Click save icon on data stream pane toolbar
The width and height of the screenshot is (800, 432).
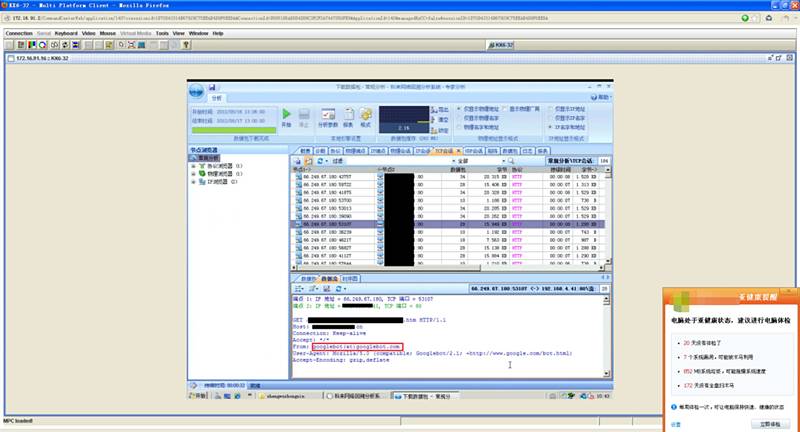pos(327,289)
